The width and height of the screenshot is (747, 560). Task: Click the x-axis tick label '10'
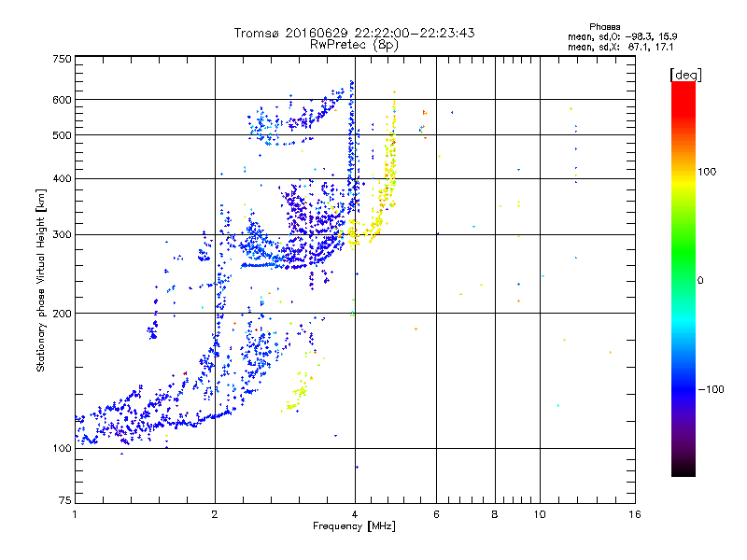540,514
